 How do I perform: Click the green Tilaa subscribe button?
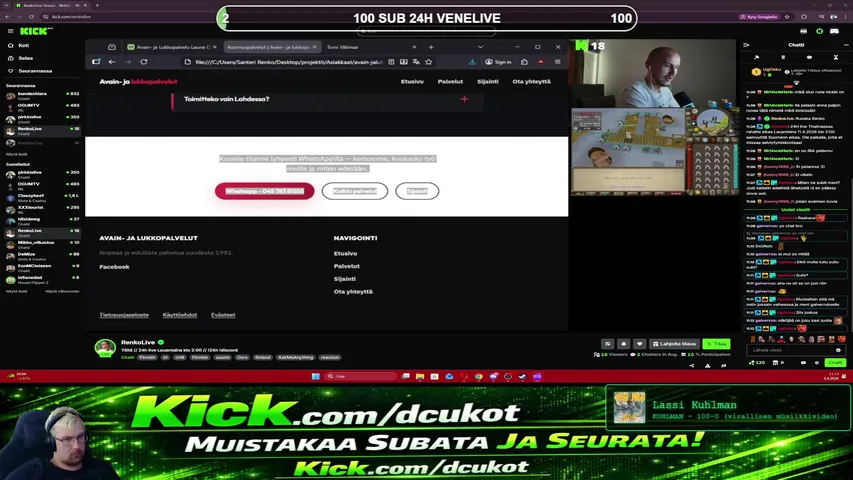716,344
